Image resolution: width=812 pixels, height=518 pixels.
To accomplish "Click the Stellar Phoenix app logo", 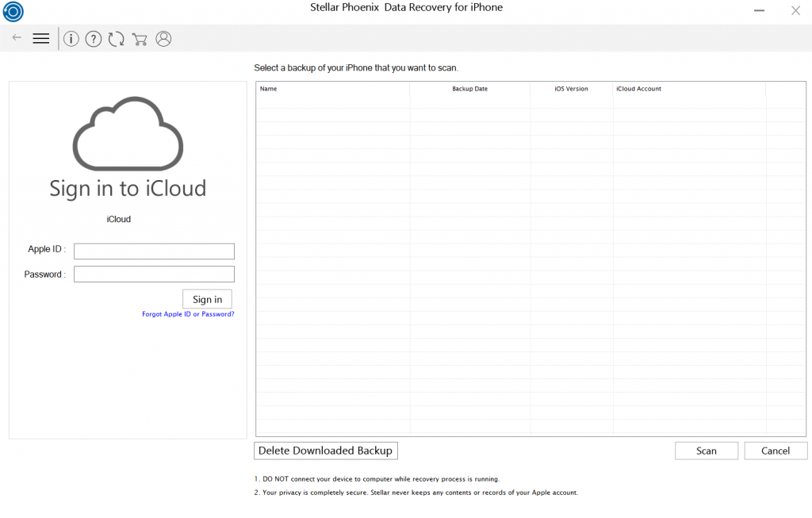I will (13, 11).
